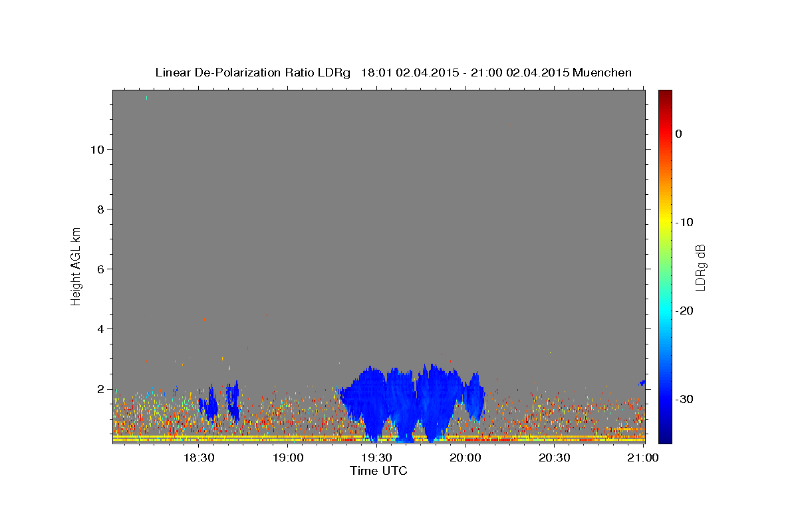Viewport: 798px width, 532px height.
Task: Click the colorbar value 0
Action: point(679,134)
